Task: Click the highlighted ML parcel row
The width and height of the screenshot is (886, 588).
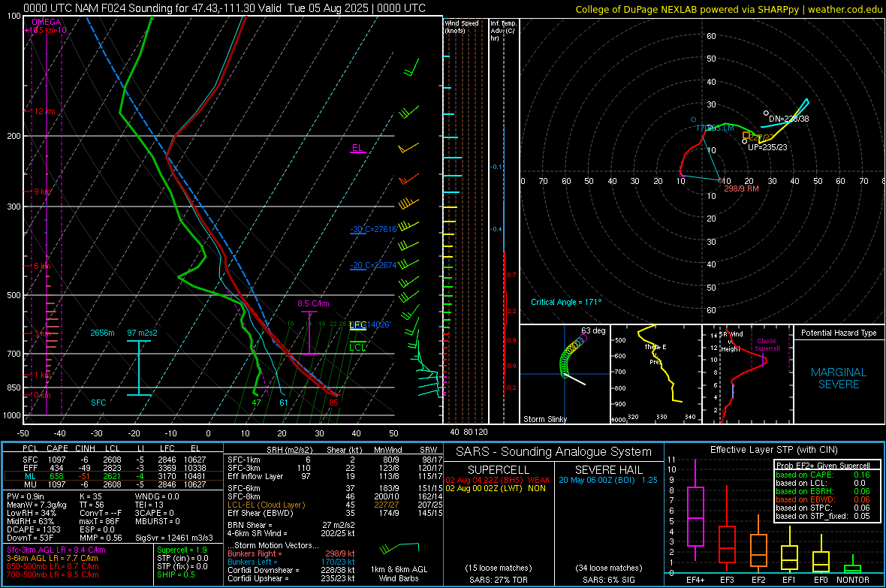Action: coord(113,476)
